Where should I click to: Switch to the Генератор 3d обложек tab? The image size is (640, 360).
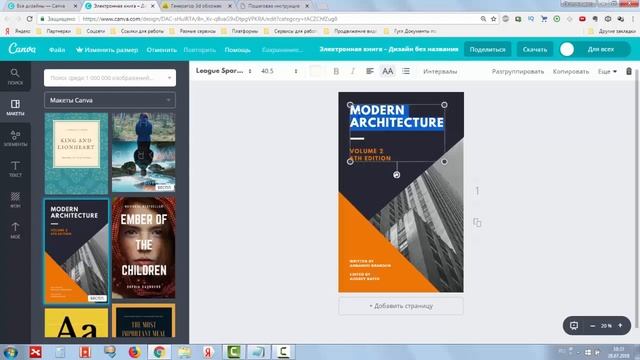[x=196, y=6]
